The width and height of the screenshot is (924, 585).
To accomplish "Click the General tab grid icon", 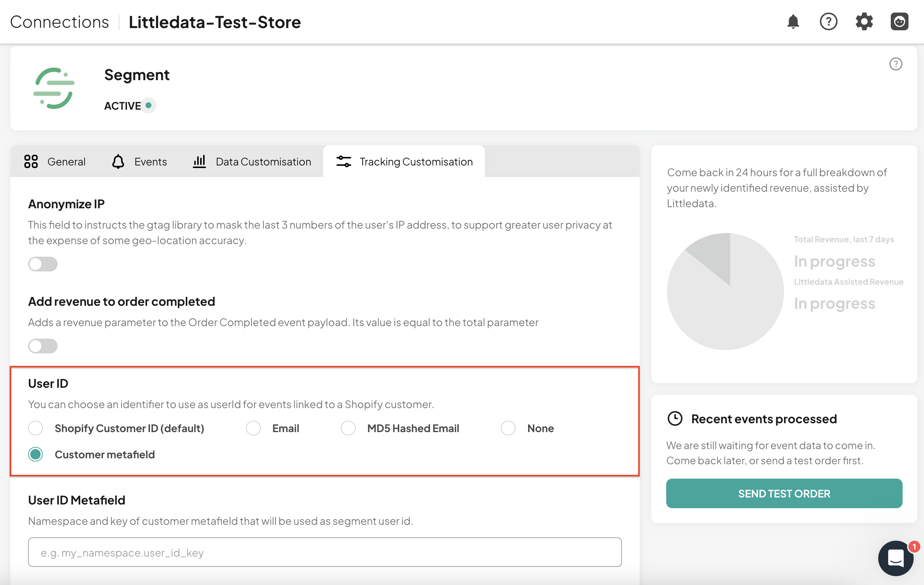I will tap(31, 162).
